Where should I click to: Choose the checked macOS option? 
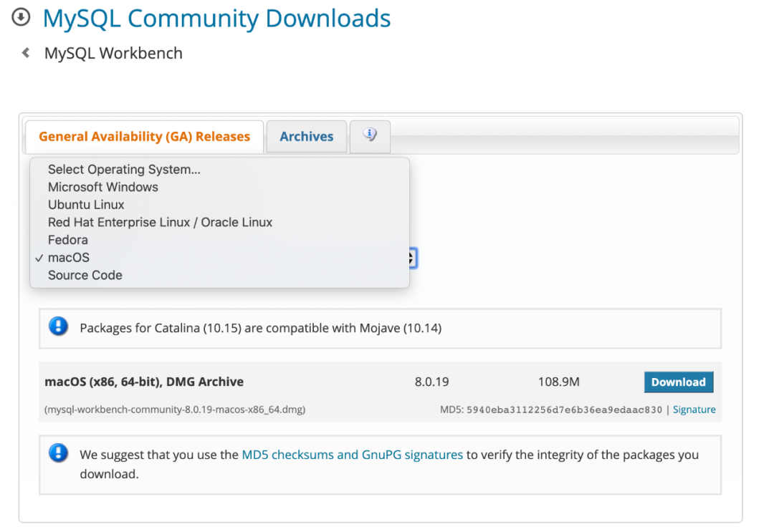click(x=69, y=258)
